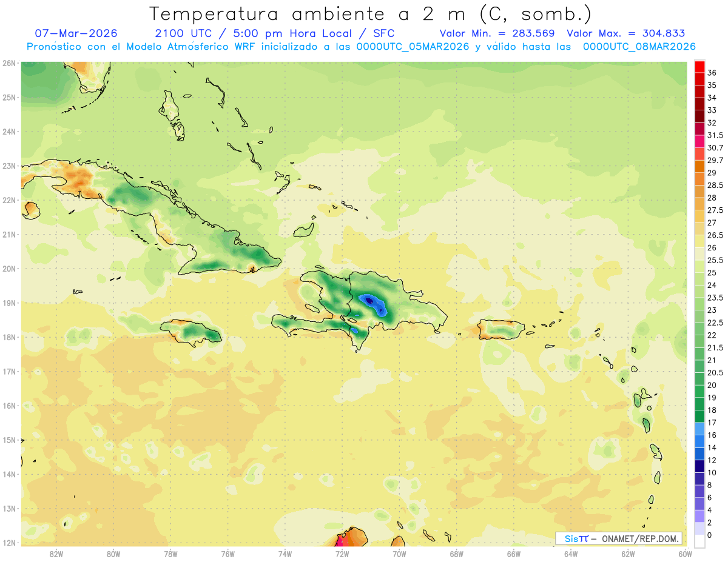Click the 12N latitude axis label

(9, 543)
